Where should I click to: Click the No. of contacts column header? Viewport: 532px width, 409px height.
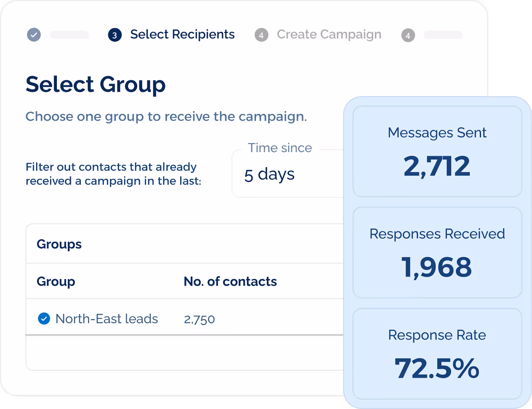pos(230,281)
